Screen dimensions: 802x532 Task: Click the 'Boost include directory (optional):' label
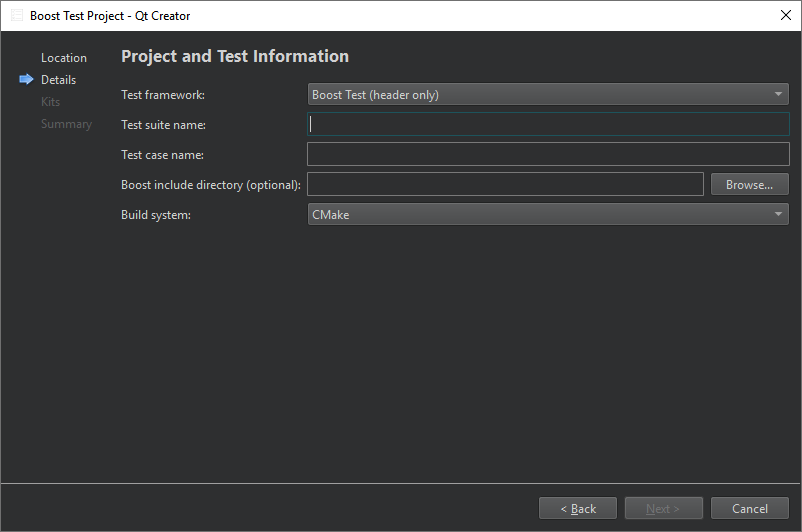click(211, 185)
